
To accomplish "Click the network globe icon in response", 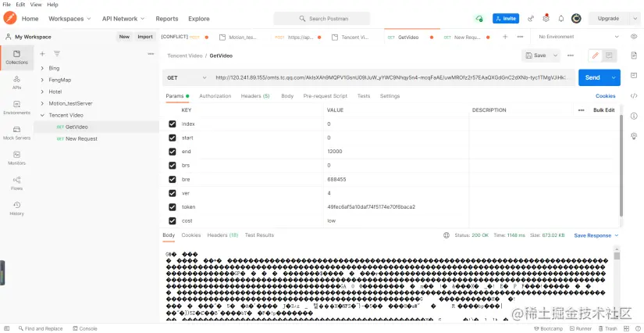I will 447,235.
